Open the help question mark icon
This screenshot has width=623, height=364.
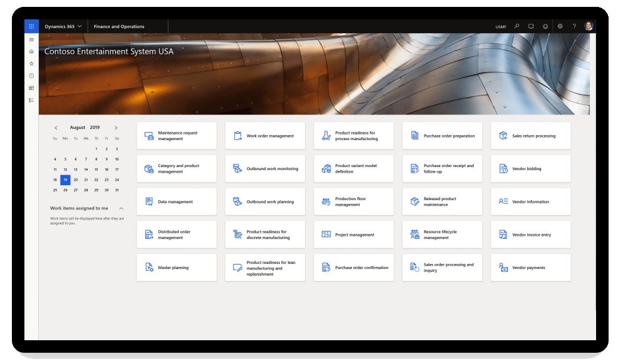pyautogui.click(x=574, y=26)
